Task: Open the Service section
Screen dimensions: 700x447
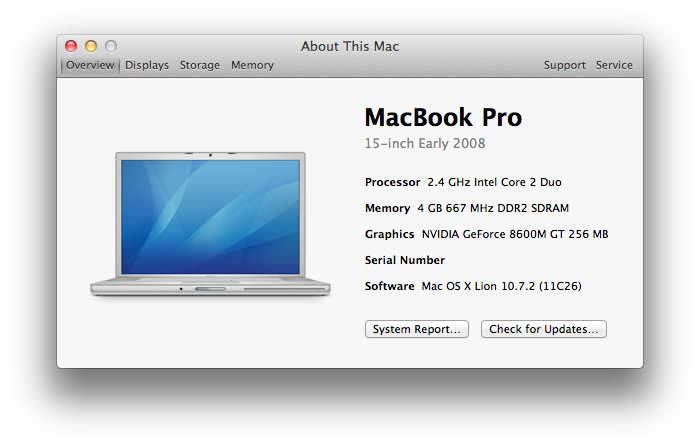Action: coord(614,65)
